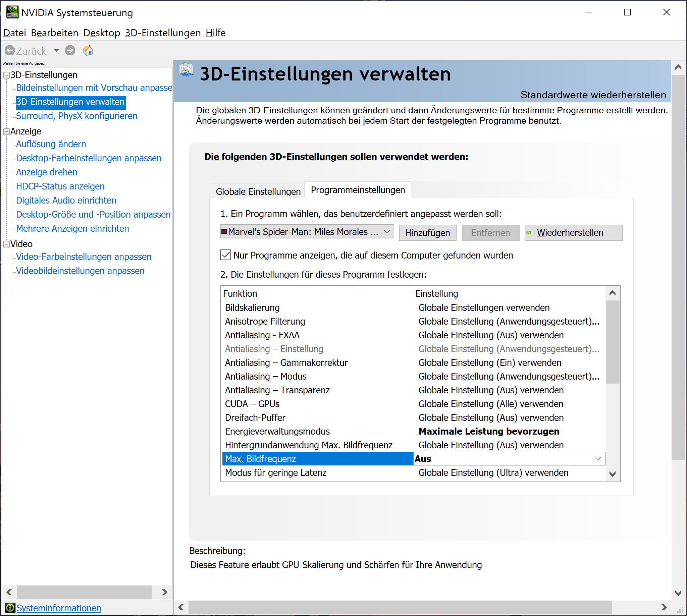The width and height of the screenshot is (687, 616).
Task: Click the Spider-Man program icon in dropdown
Action: 224,232
